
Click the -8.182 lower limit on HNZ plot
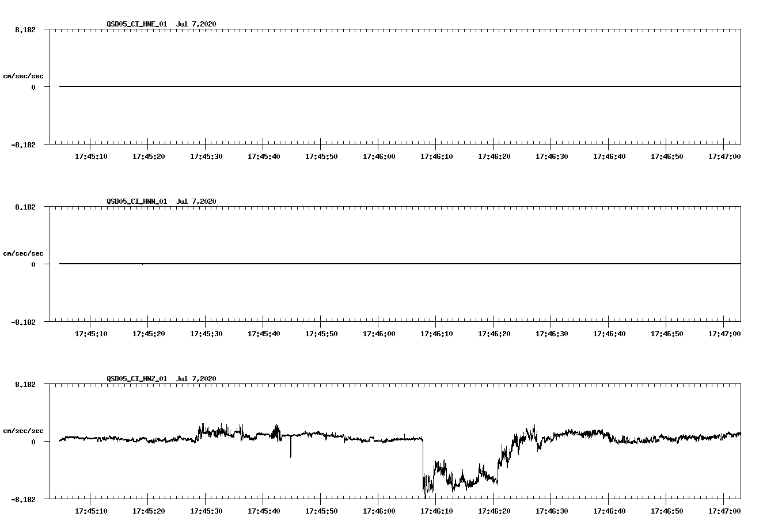23,499
